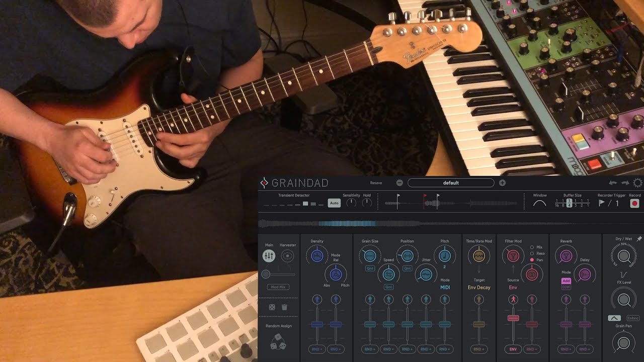Click the trash can clear icon
Image resolution: width=644 pixels, height=362 pixels.
tap(284, 307)
